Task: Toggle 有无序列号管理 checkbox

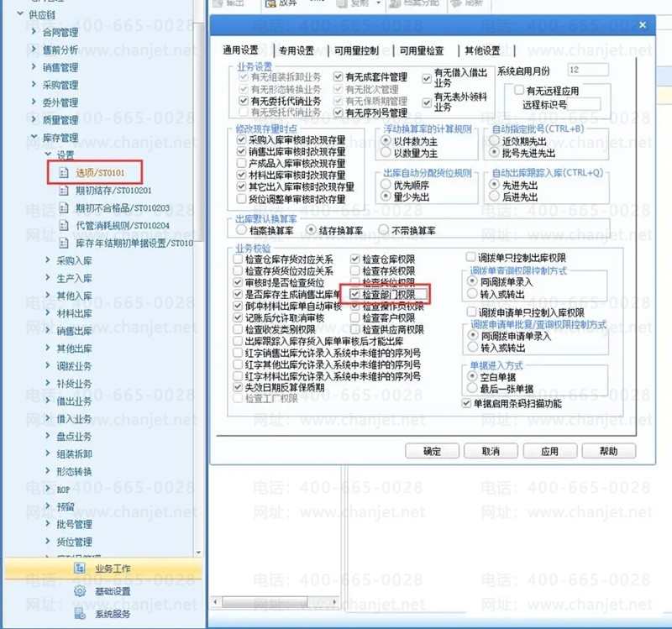Action: click(339, 113)
